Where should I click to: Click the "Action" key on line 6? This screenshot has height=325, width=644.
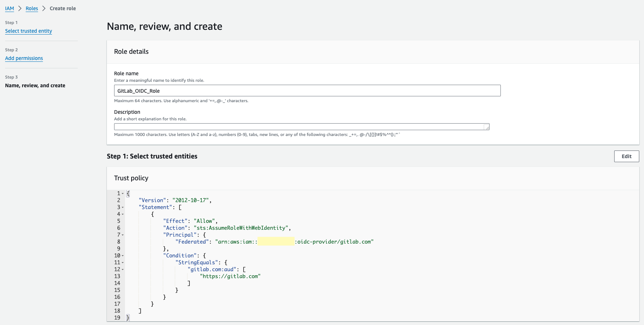click(176, 228)
